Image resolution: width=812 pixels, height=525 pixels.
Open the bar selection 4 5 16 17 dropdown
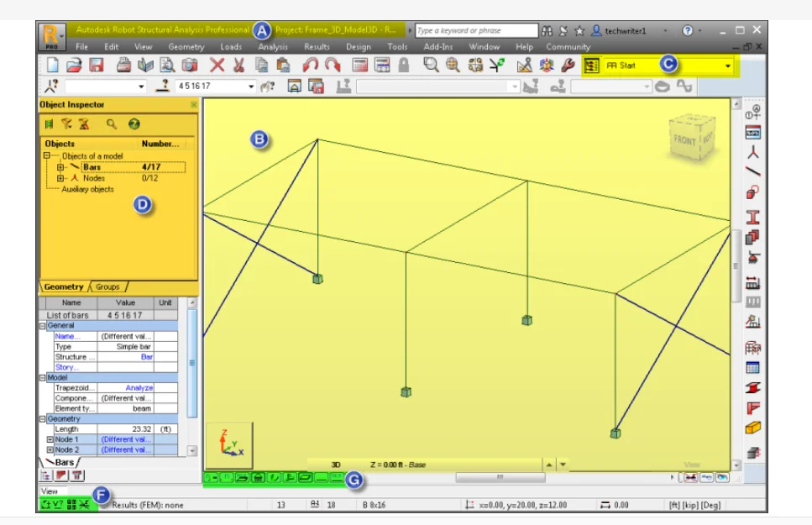pos(251,87)
